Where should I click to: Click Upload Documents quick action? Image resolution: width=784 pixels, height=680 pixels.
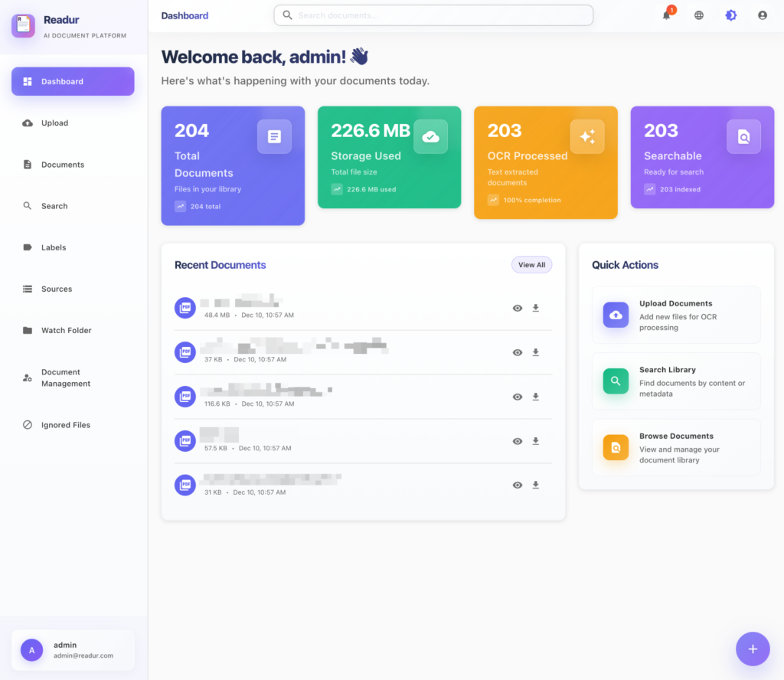click(x=676, y=315)
